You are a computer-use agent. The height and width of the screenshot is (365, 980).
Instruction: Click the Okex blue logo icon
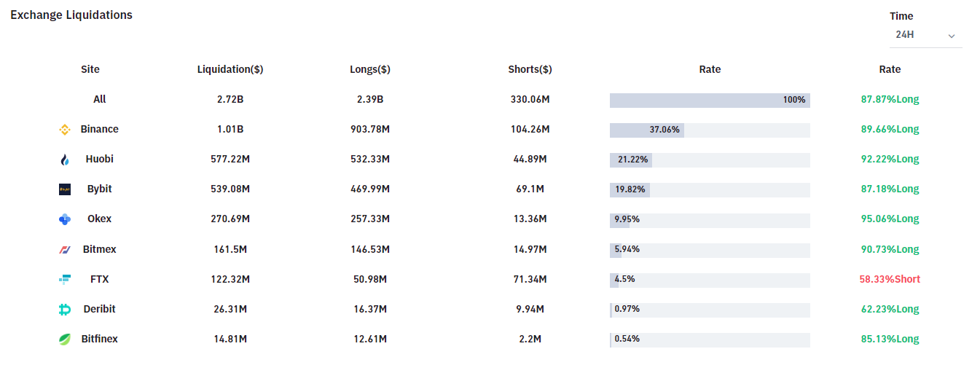click(x=65, y=219)
